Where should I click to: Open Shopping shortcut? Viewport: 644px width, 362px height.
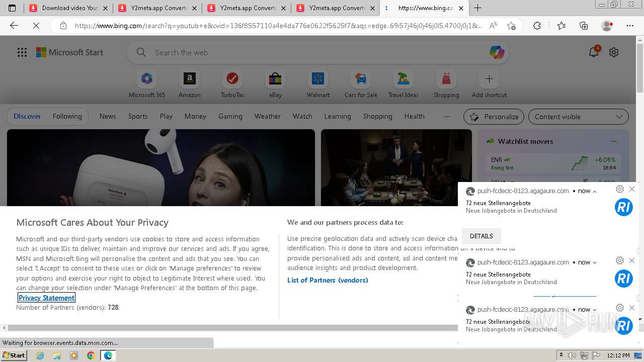pyautogui.click(x=446, y=84)
